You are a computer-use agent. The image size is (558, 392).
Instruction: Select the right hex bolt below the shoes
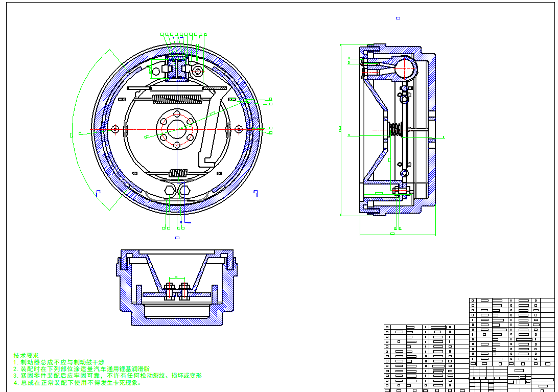184,191
